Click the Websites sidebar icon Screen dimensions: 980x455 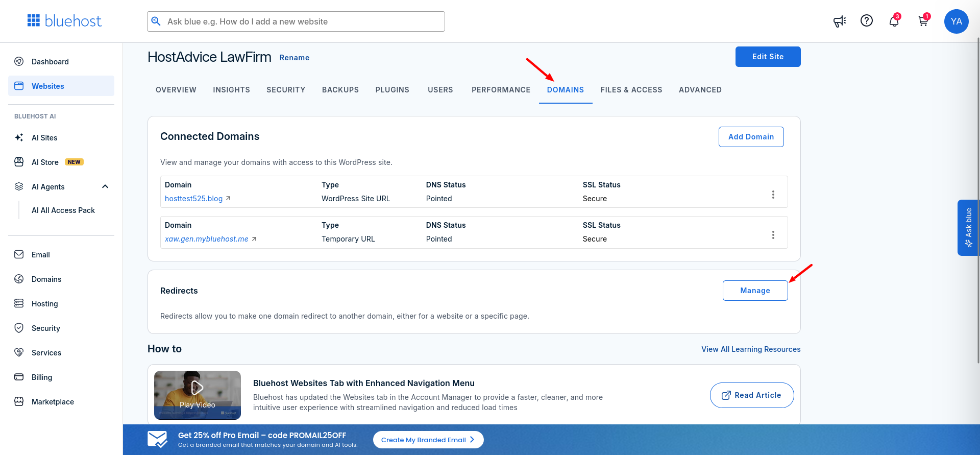pos(19,86)
